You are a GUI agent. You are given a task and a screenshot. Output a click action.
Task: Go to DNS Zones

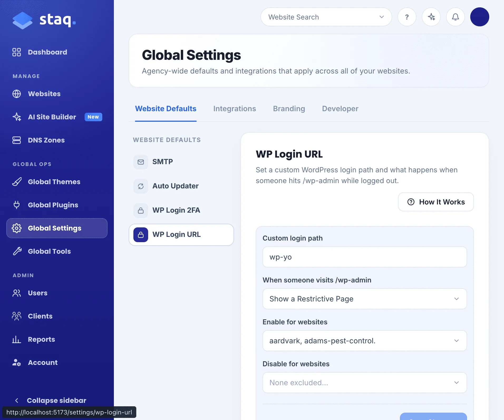tap(57, 140)
